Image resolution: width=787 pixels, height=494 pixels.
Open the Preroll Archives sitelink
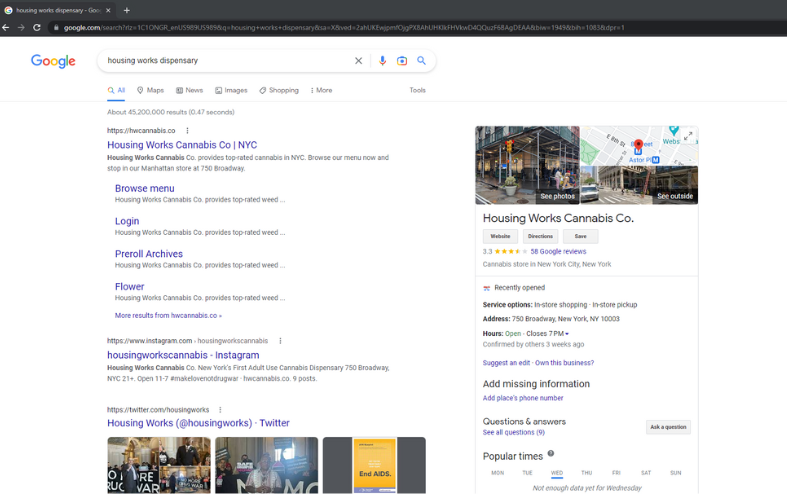(149, 254)
